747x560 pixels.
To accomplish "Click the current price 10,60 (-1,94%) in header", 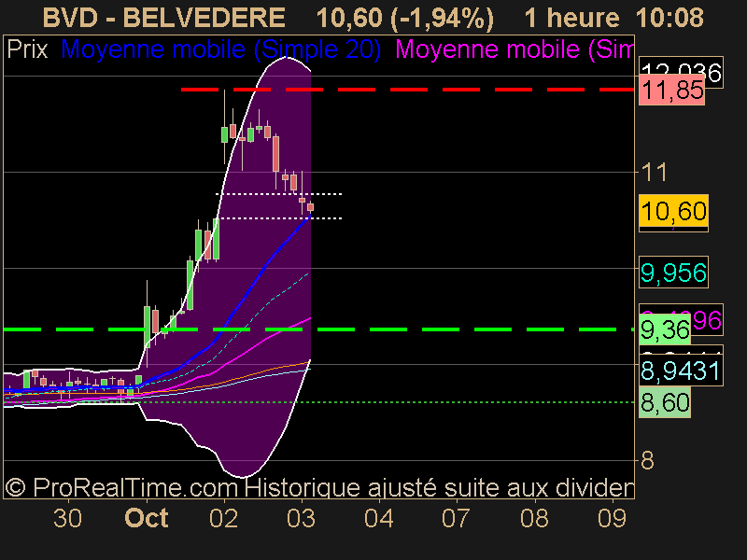I will (x=405, y=18).
